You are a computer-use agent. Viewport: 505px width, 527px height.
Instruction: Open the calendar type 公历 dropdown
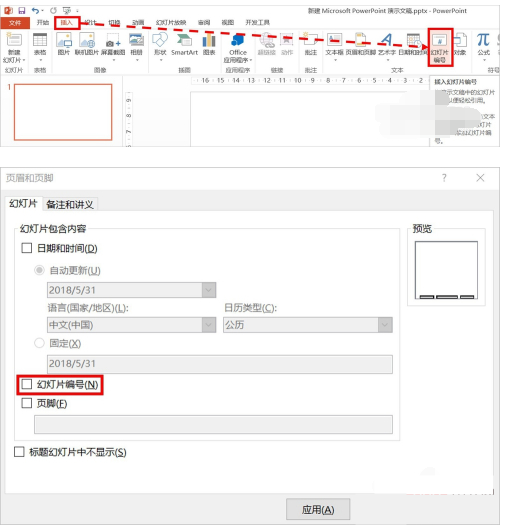pos(385,325)
